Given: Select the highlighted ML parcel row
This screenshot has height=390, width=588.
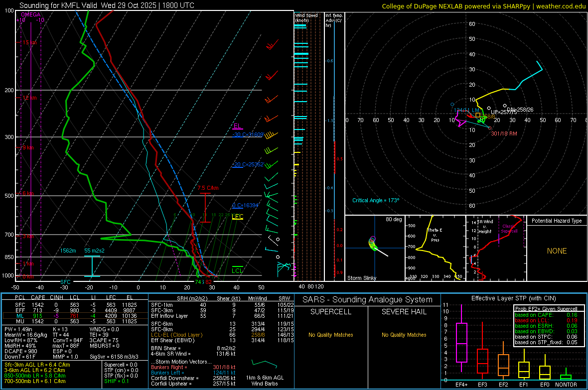Looking at the screenshot, I should 75,316.
